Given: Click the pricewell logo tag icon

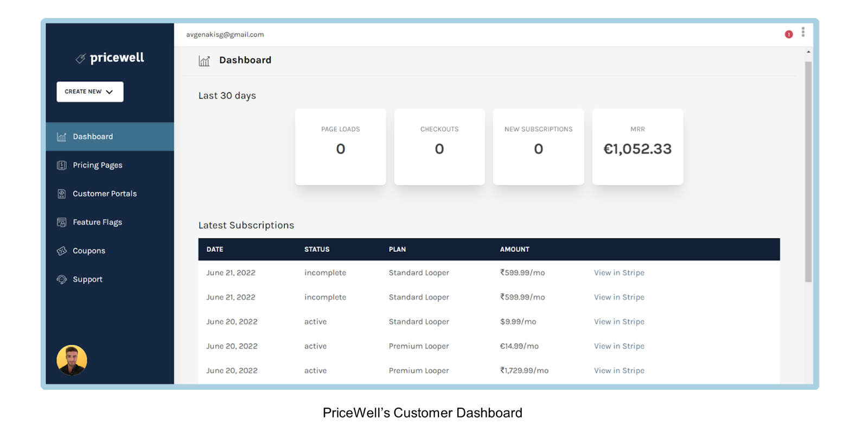Looking at the screenshot, I should tap(80, 59).
